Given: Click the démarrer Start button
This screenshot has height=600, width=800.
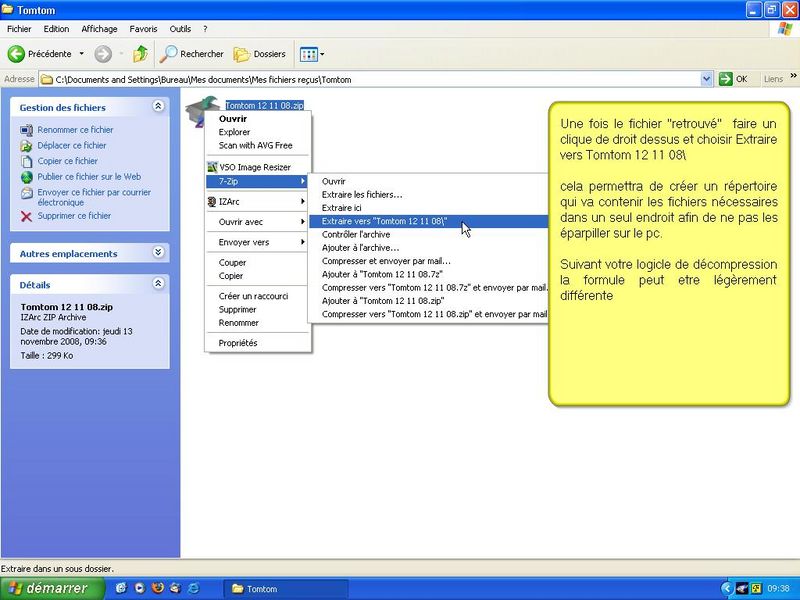Looking at the screenshot, I should tap(53, 588).
